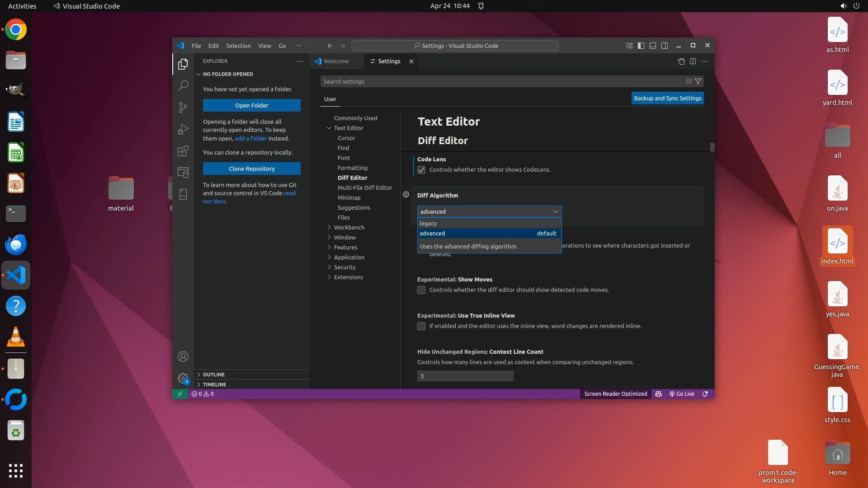Uncheck the Code Lens checkbox
The width and height of the screenshot is (868, 488).
421,170
